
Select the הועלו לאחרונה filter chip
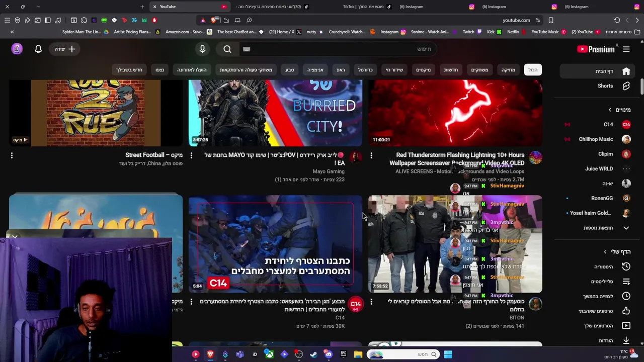point(192,70)
